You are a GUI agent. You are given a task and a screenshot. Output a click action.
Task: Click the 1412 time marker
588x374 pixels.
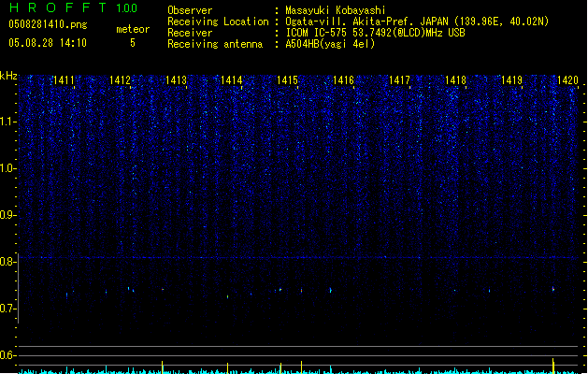120,80
